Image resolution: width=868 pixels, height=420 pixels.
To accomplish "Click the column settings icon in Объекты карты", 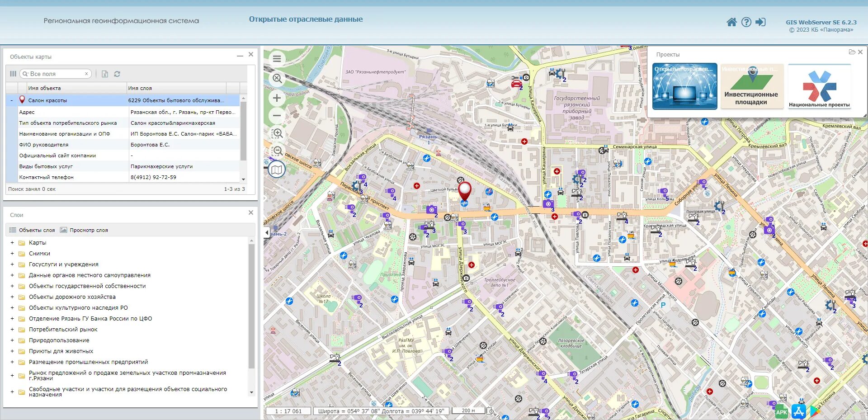I will (13, 74).
